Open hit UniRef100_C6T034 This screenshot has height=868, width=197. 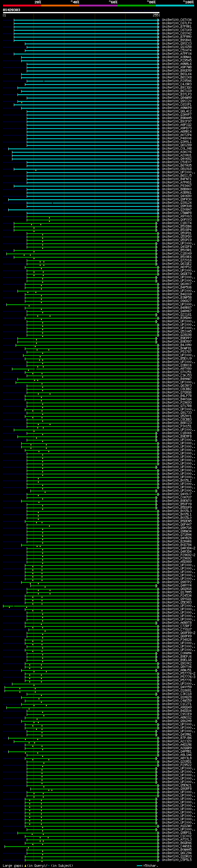[176, 20]
